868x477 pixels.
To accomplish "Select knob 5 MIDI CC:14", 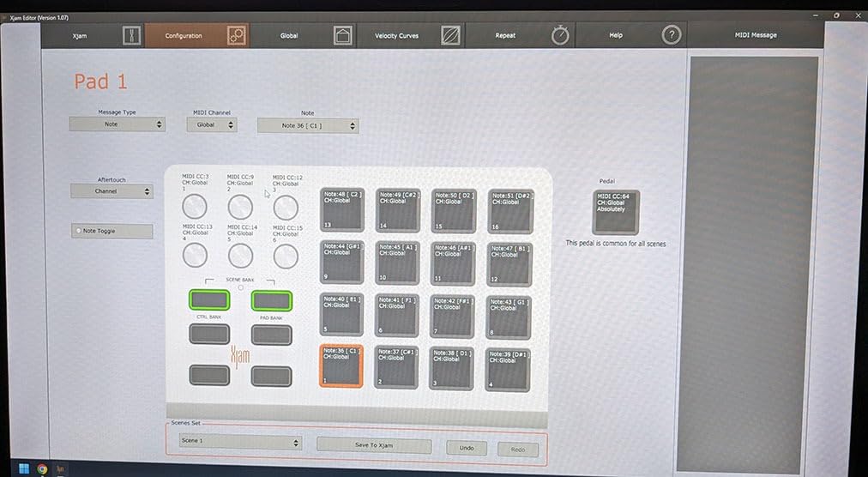I will tap(240, 256).
